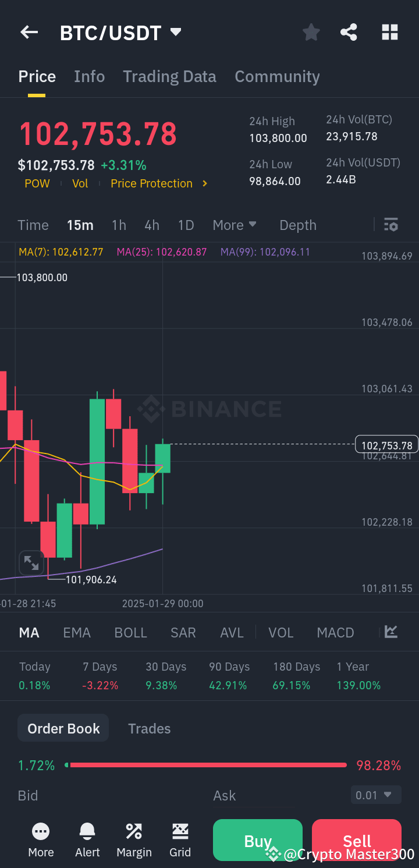Tap the bid/ask ratio bar
The image size is (419, 868).
tap(206, 765)
